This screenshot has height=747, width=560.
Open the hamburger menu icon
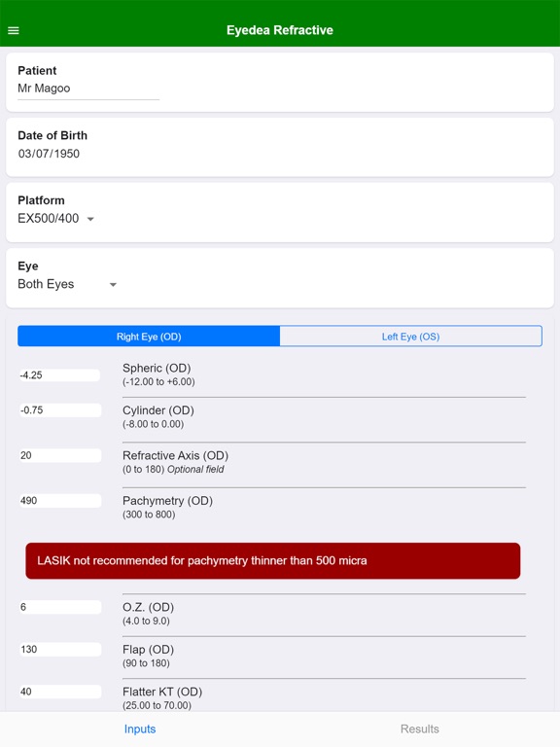pyautogui.click(x=14, y=30)
